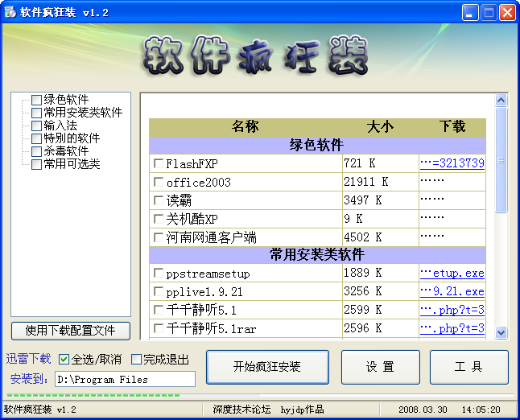This screenshot has height=420, width=520.
Task: Check the 绿色软件 category box
Action: [36, 100]
